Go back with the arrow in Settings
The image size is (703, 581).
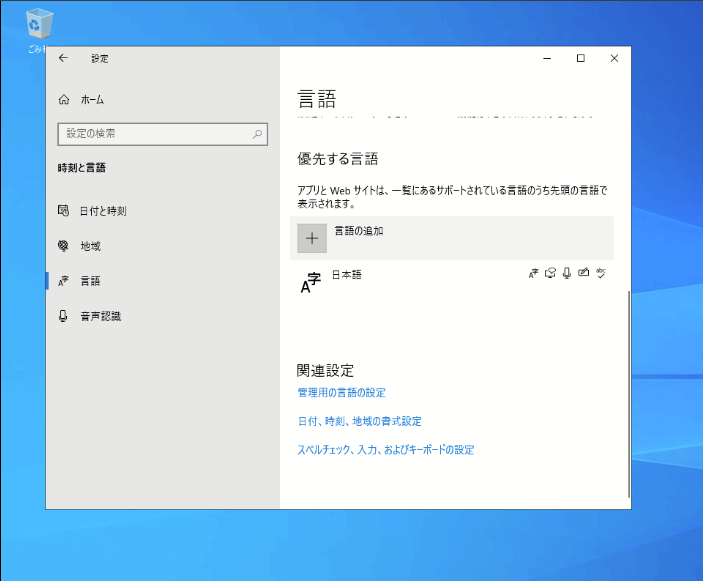[x=63, y=58]
